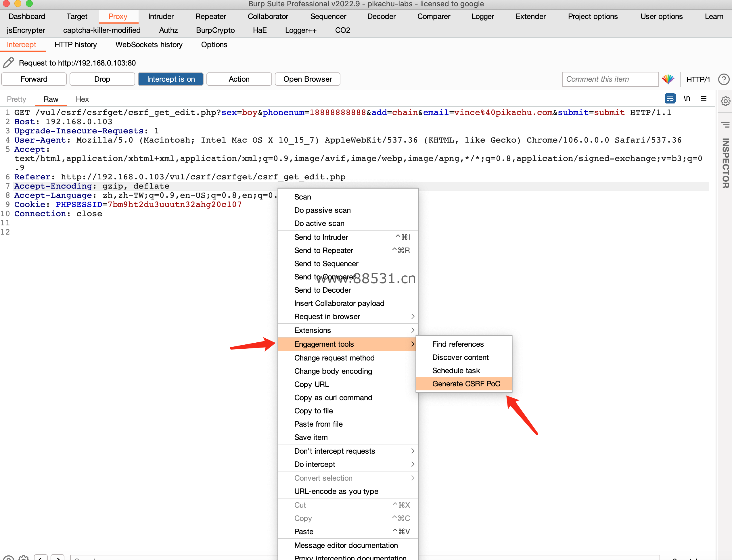
Task: Switch to the Sequencer tab
Action: point(328,16)
